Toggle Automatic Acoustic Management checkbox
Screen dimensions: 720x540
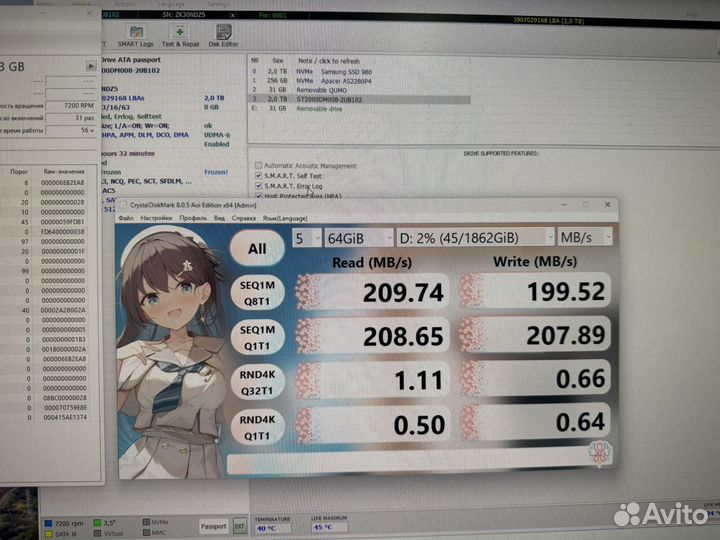point(259,165)
